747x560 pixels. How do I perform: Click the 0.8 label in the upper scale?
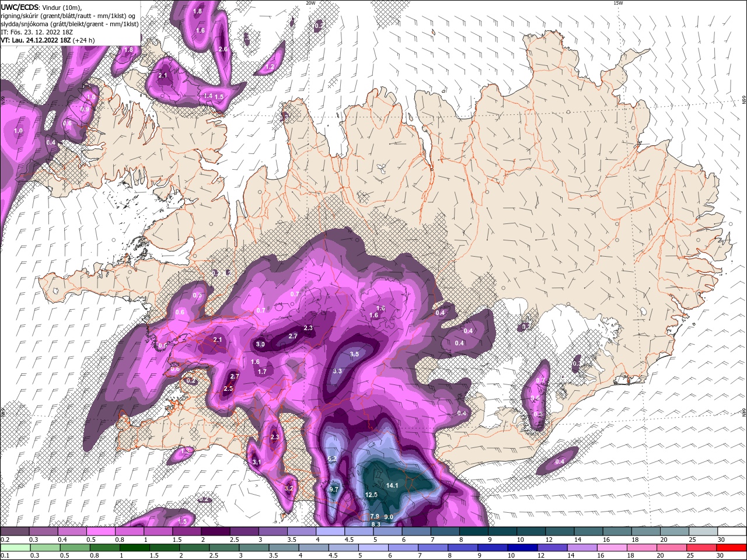point(118,540)
